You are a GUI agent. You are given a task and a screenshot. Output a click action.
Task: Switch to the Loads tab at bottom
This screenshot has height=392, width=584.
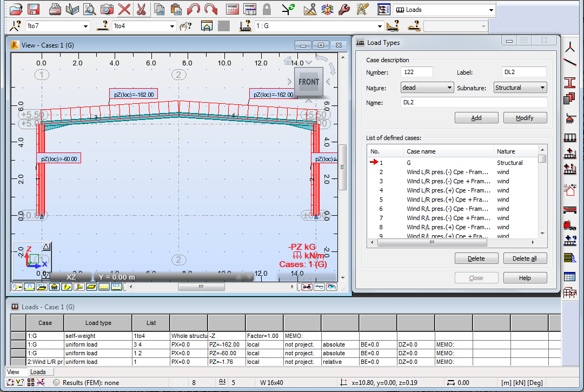[38, 372]
